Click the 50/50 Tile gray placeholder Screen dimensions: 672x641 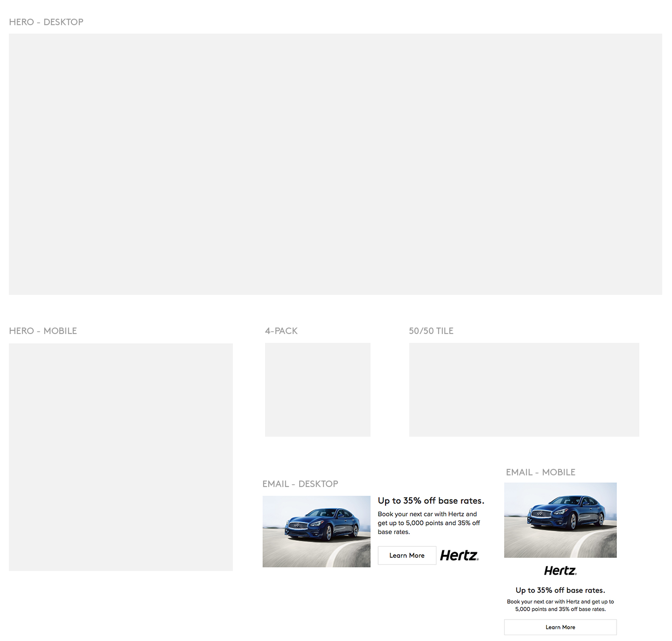[x=524, y=390]
